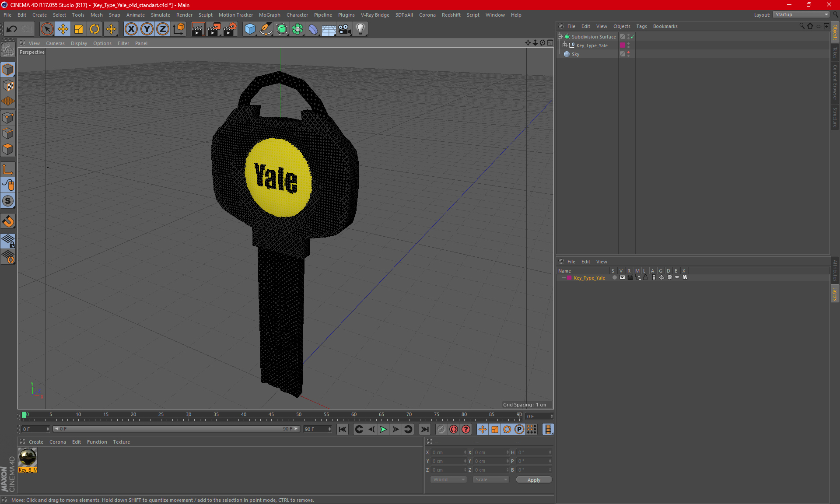Switch to Polygons mode
The height and width of the screenshot is (504, 840).
pyautogui.click(x=8, y=149)
